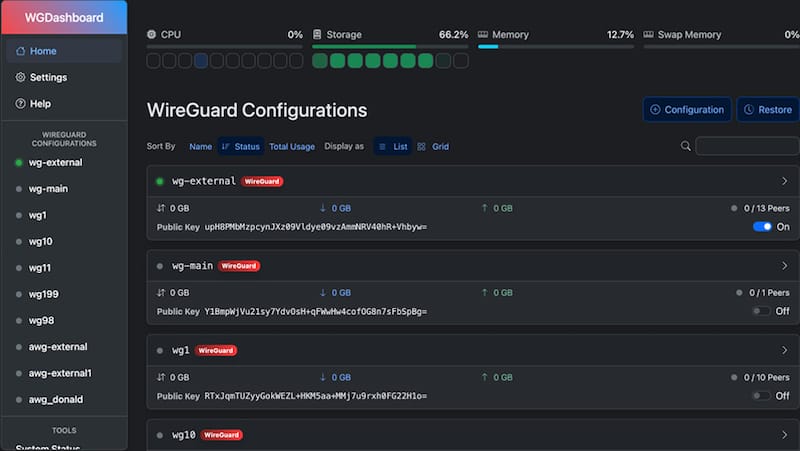The width and height of the screenshot is (800, 451).
Task: Expand wg-external configuration chevron
Action: 783,181
